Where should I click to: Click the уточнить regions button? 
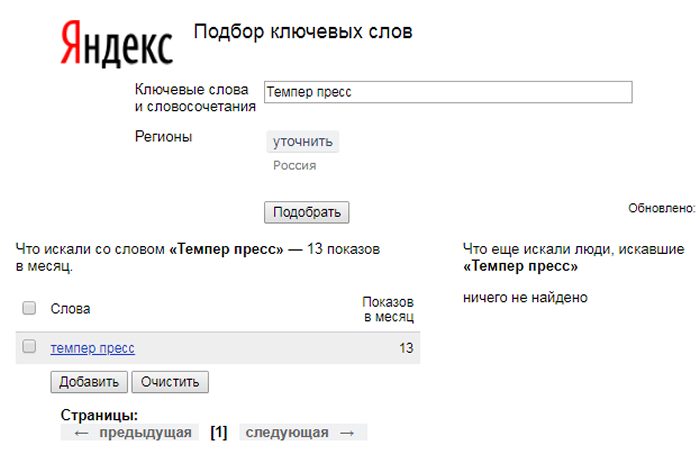tap(303, 142)
